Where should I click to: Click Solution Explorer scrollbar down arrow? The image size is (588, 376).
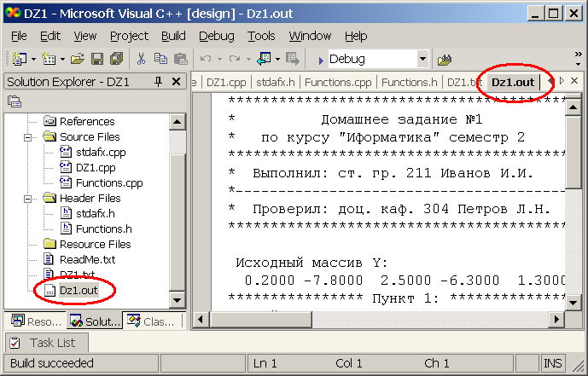coord(177,300)
